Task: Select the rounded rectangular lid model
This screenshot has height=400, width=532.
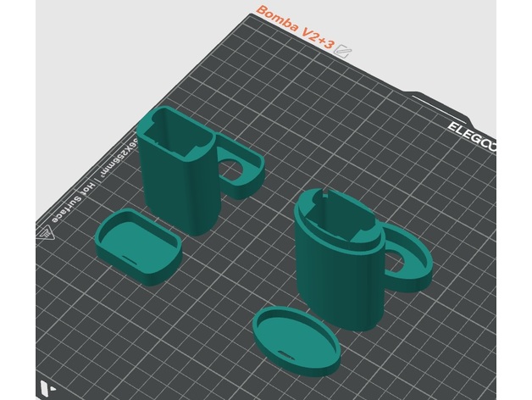Action: click(x=138, y=247)
